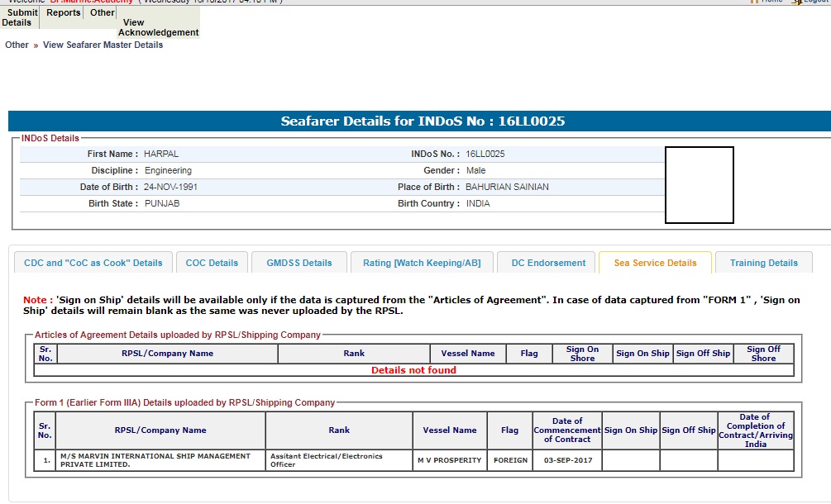
Task: Open the Reports menu
Action: pyautogui.click(x=64, y=13)
